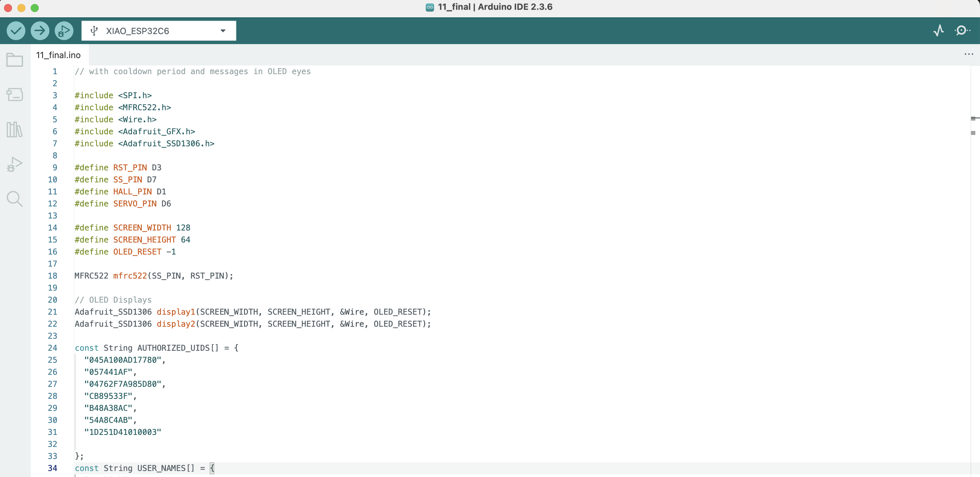Open the Serial Monitor
Image resolution: width=980 pixels, height=477 pixels.
pyautogui.click(x=962, y=30)
